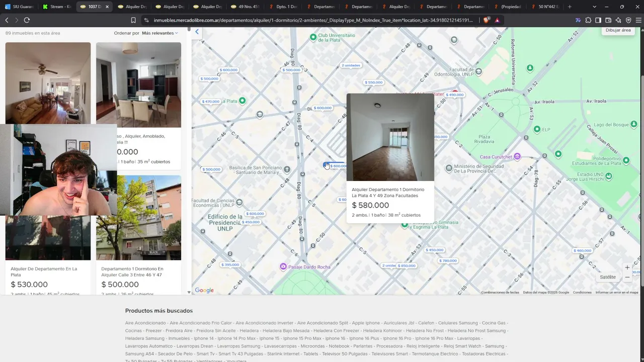This screenshot has width=644, height=362.
Task: Open the '2 unidades' marker near top
Action: (x=351, y=65)
